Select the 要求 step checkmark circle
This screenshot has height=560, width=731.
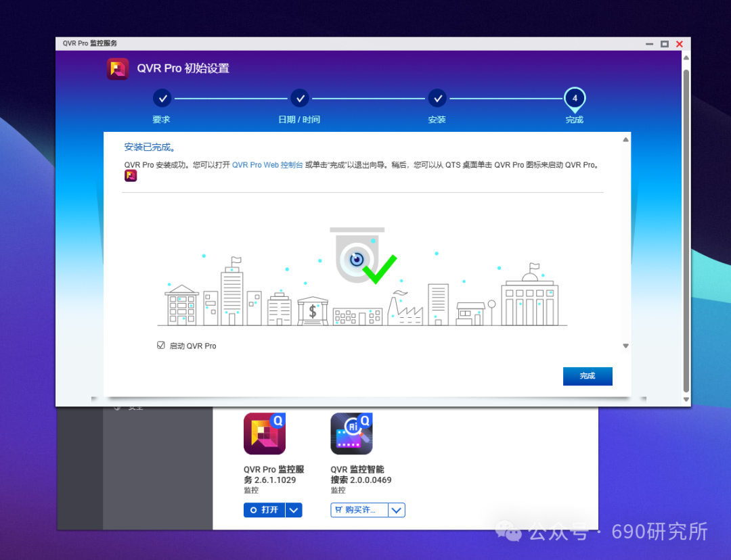pos(162,98)
